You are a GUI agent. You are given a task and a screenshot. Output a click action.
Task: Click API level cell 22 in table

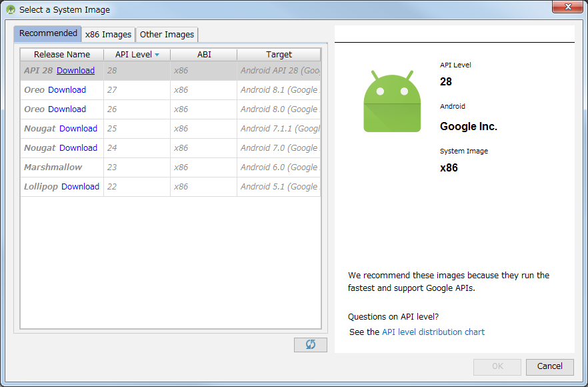pyautogui.click(x=137, y=187)
